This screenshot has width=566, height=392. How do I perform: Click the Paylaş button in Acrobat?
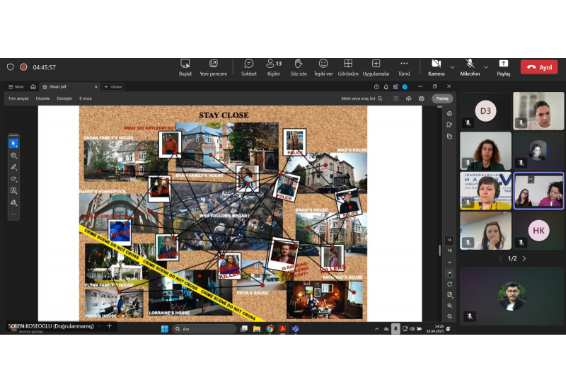click(x=442, y=98)
